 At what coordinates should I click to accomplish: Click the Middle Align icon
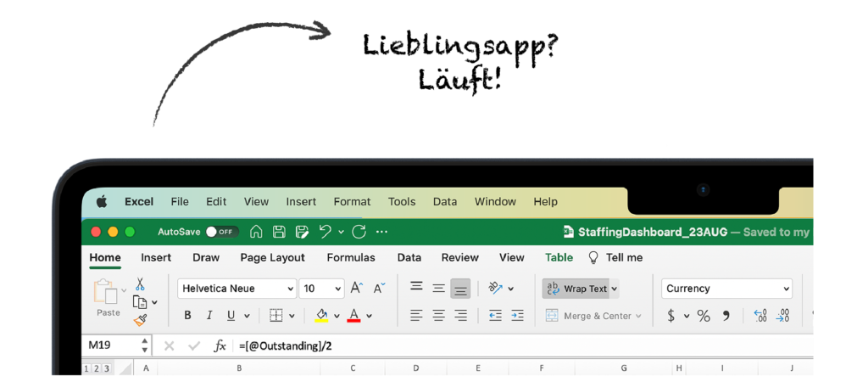point(438,289)
